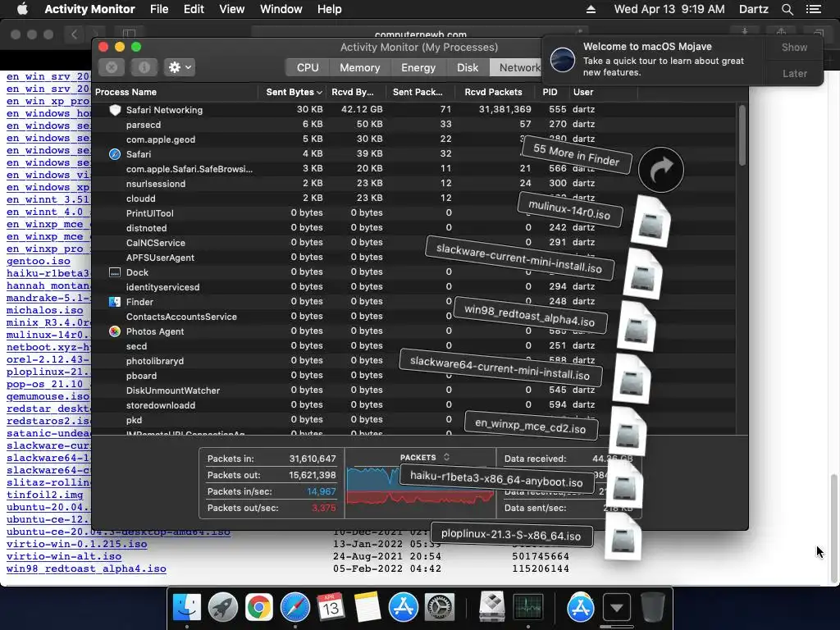The height and width of the screenshot is (630, 840).
Task: Select the nsurlsessiond process row
Action: click(414, 183)
